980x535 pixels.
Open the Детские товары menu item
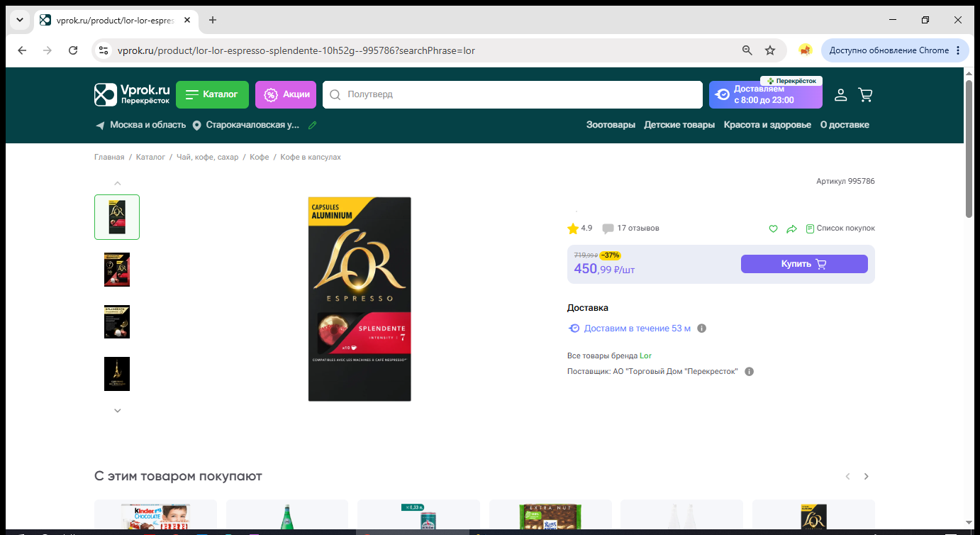click(x=679, y=125)
